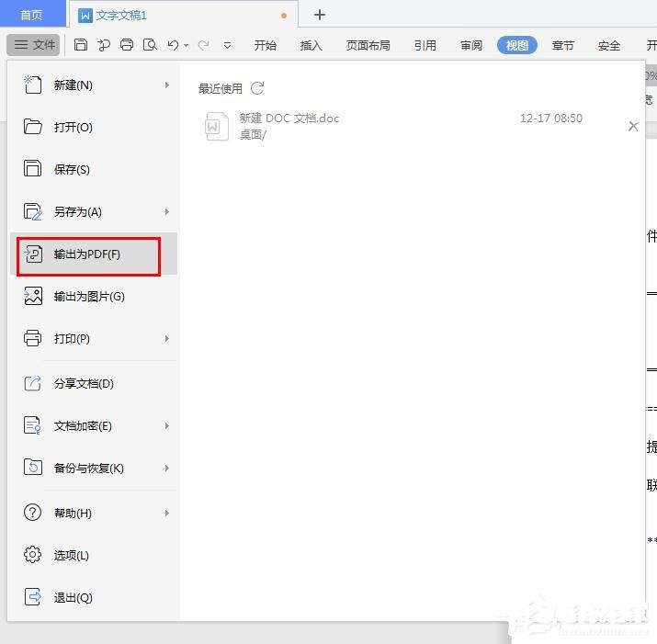Open the 插入 ribbon tab
657x644 pixels.
[x=311, y=45]
